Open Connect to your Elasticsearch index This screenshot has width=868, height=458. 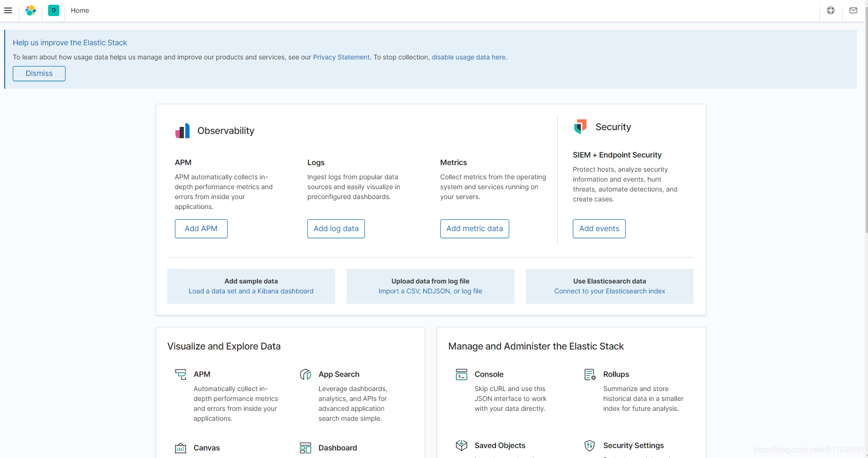pos(610,291)
